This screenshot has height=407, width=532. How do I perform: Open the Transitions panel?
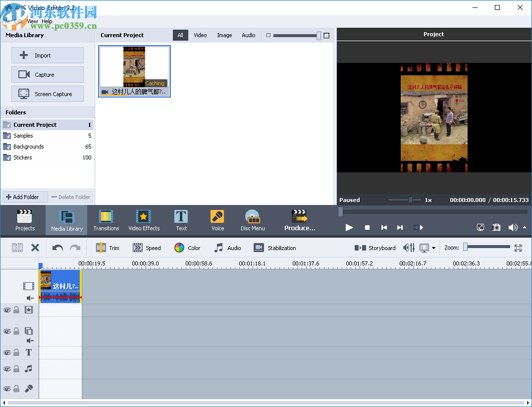click(x=106, y=220)
